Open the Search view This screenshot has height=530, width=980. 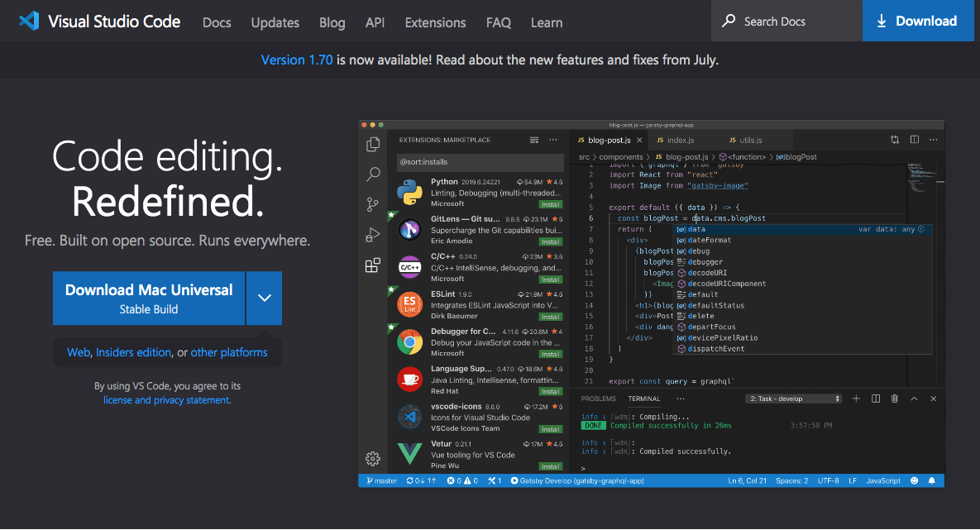pyautogui.click(x=373, y=174)
